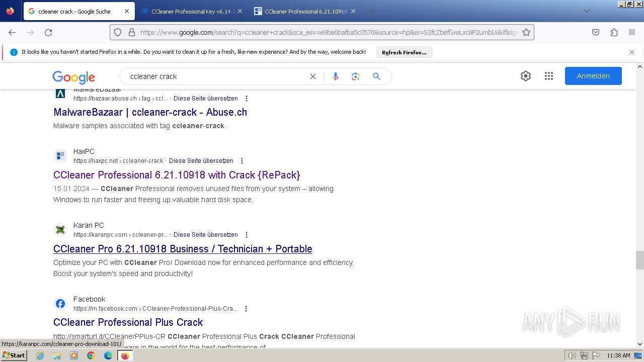Open the three-dot menu for the Facebook result
The image size is (644, 362).
pos(246,309)
